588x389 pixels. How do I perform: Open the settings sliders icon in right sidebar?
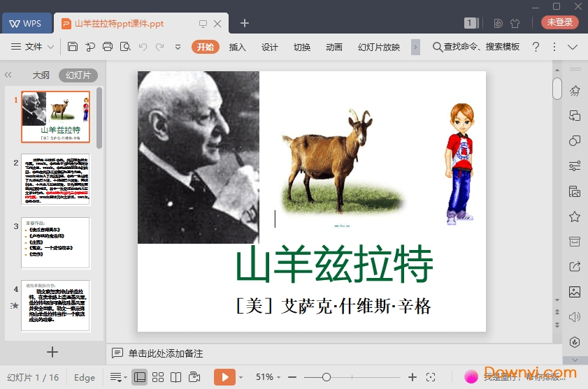(575, 166)
